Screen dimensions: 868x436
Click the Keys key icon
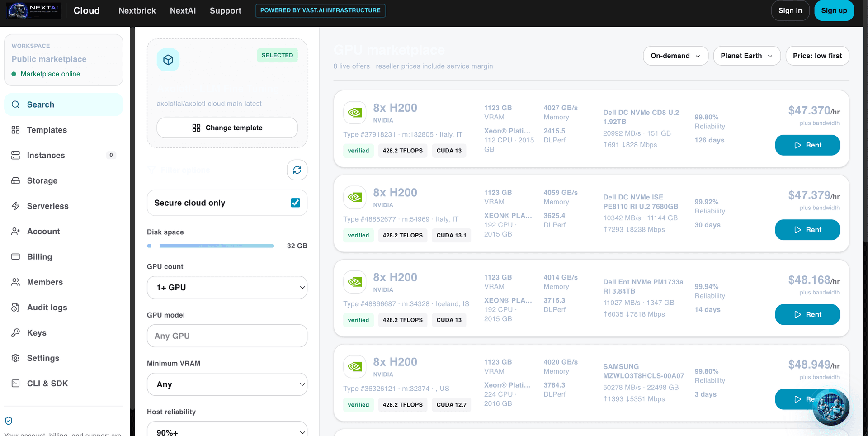pyautogui.click(x=16, y=332)
